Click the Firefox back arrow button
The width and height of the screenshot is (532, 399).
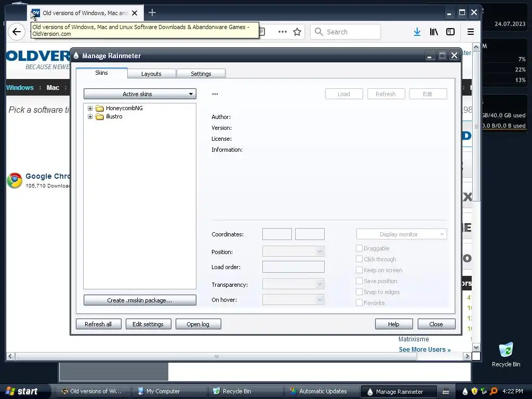point(16,32)
